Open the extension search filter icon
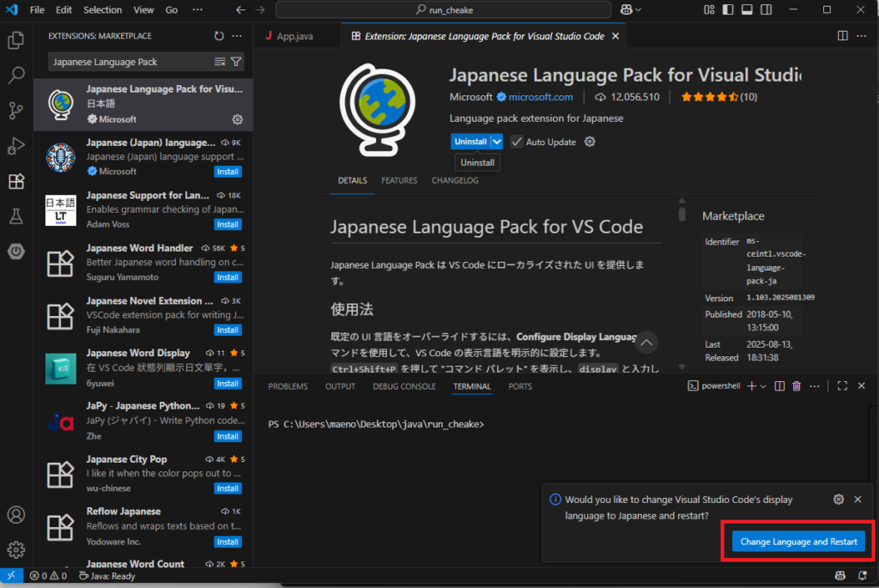This screenshot has height=588, width=879. pos(236,62)
